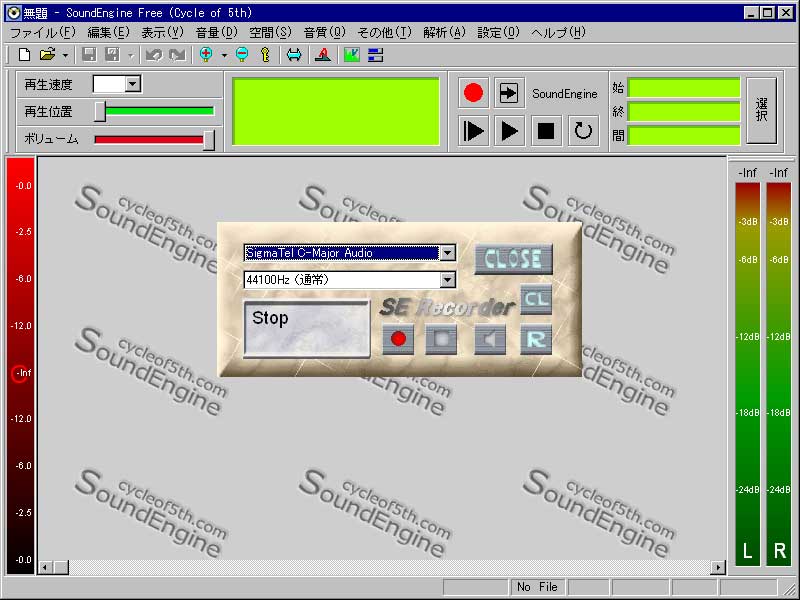Image resolution: width=800 pixels, height=600 pixels.
Task: Open the ヘルプ(H) menu
Action: point(558,33)
